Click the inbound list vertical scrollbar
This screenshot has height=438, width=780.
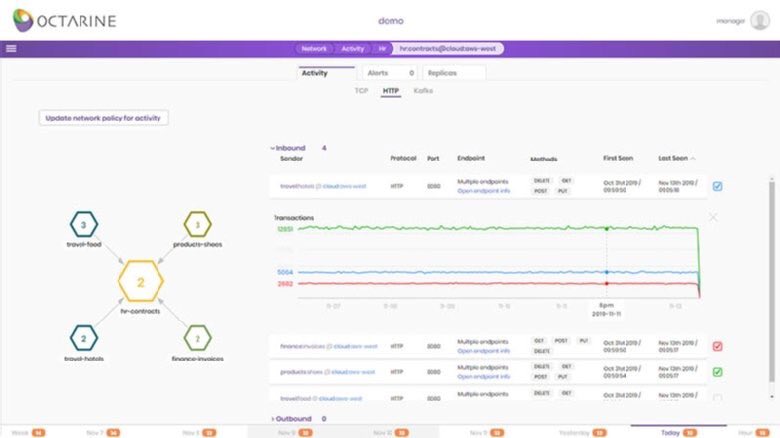pos(772,281)
